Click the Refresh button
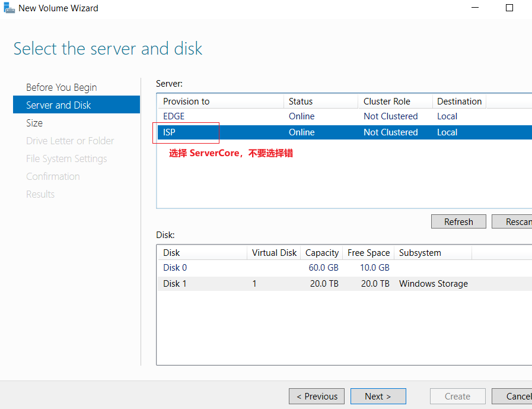This screenshot has width=532, height=409. click(458, 221)
